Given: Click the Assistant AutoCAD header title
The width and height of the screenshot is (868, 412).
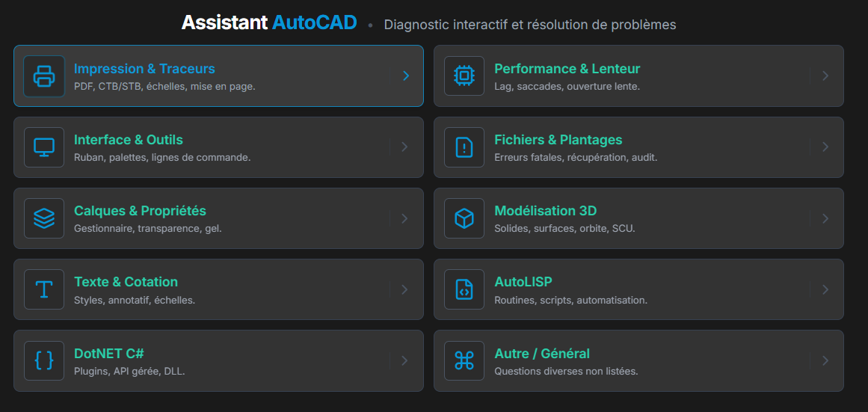Looking at the screenshot, I should pos(268,23).
